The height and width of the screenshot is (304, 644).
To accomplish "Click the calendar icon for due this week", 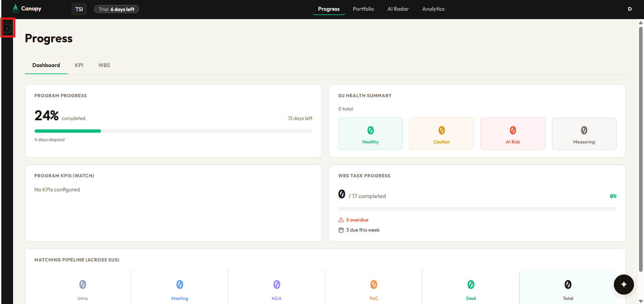I will (x=341, y=230).
